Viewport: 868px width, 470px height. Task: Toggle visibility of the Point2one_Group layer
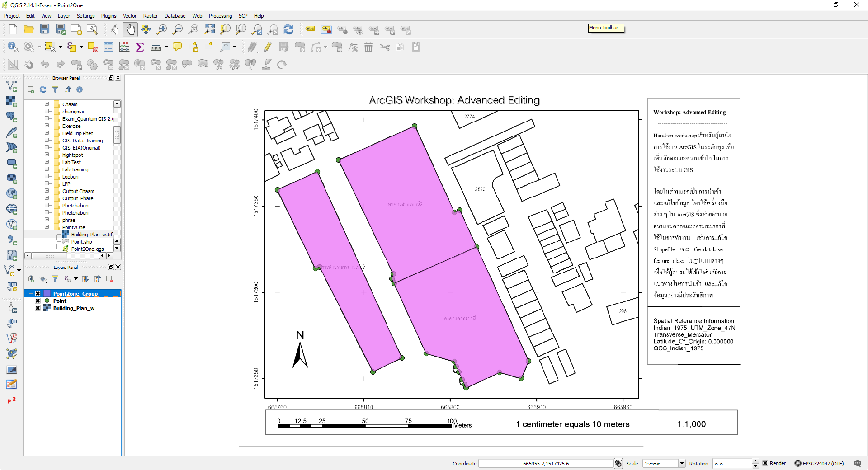38,294
